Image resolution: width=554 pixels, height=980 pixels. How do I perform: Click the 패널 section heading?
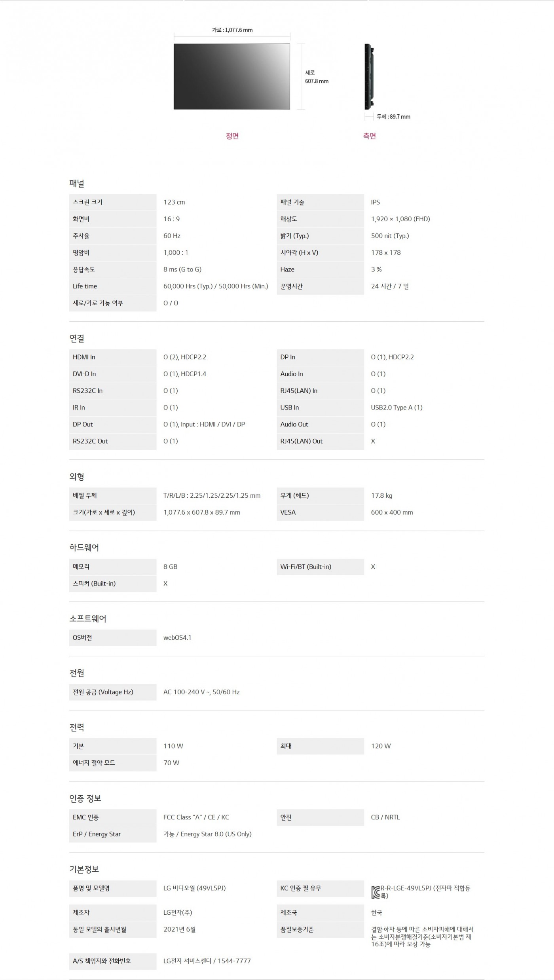click(77, 183)
